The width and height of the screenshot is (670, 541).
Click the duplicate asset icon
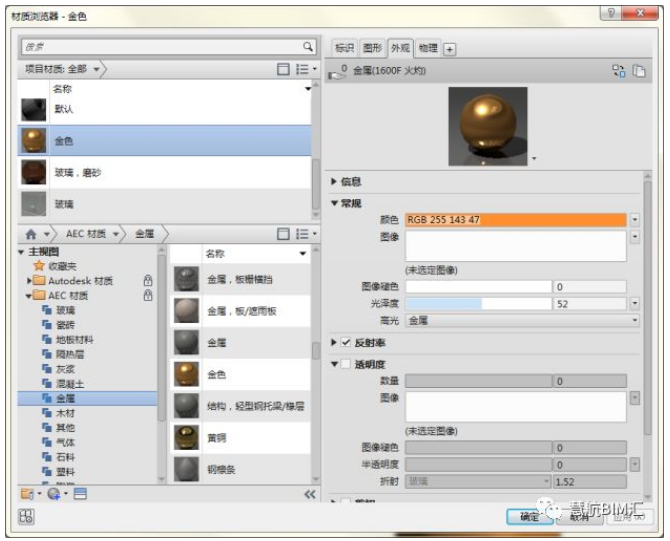pos(638,71)
